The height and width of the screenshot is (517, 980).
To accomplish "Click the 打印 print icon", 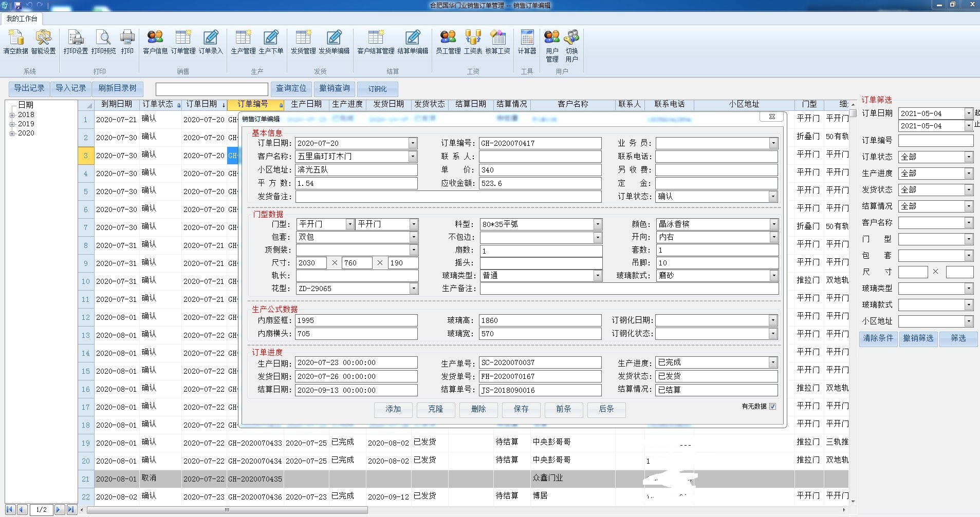I will (127, 42).
